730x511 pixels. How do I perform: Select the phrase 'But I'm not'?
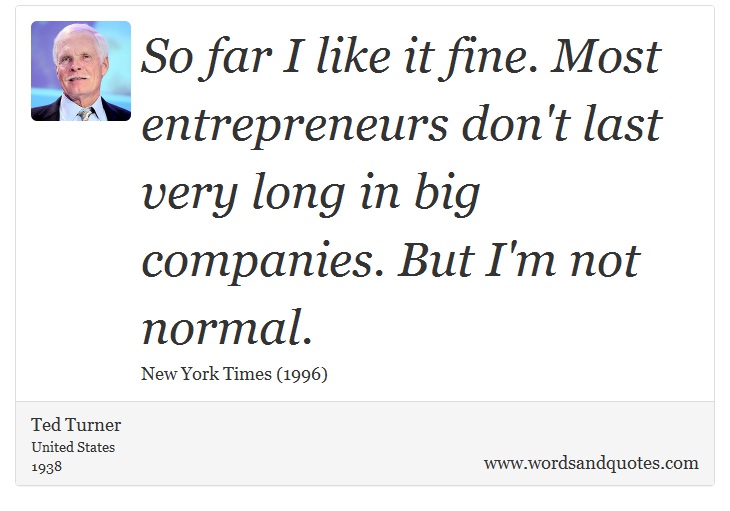[x=520, y=259]
